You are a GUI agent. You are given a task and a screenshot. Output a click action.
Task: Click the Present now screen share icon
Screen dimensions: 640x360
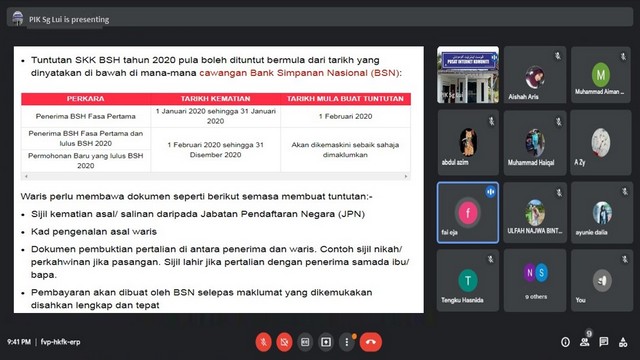point(326,342)
